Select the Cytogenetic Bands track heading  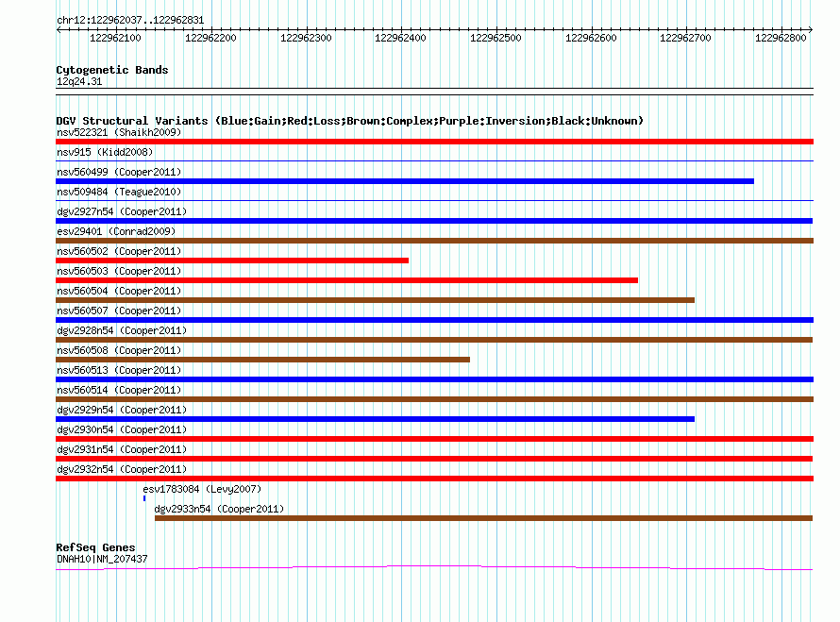112,70
